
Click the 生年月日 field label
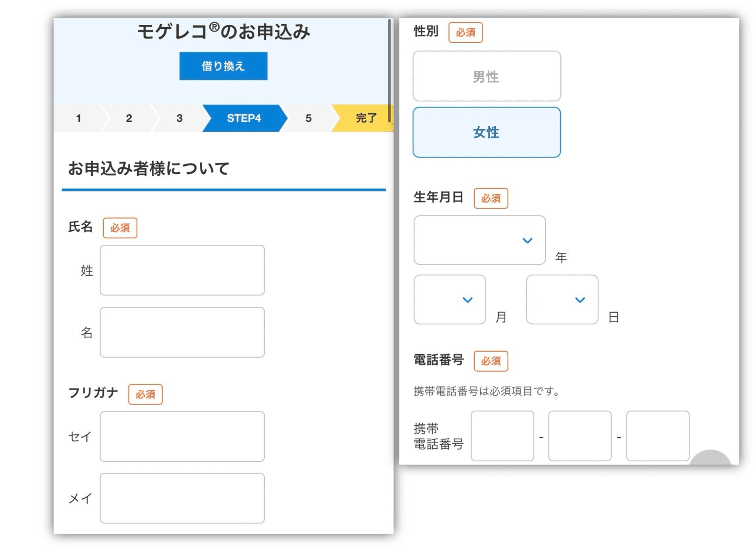pyautogui.click(x=439, y=197)
